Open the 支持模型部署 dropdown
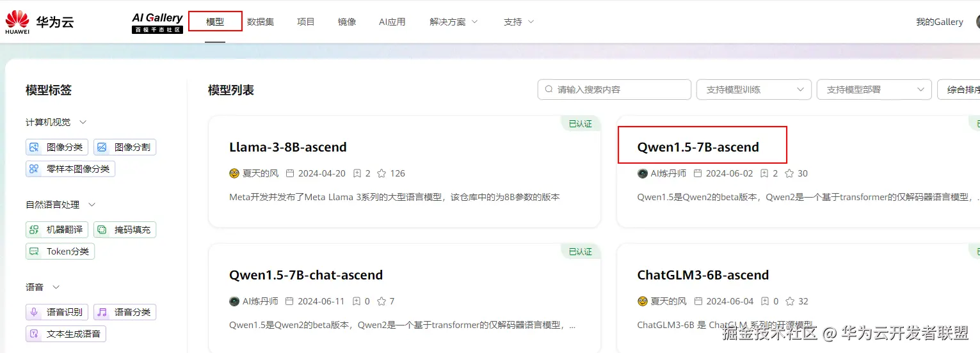This screenshot has height=353, width=980. point(874,90)
